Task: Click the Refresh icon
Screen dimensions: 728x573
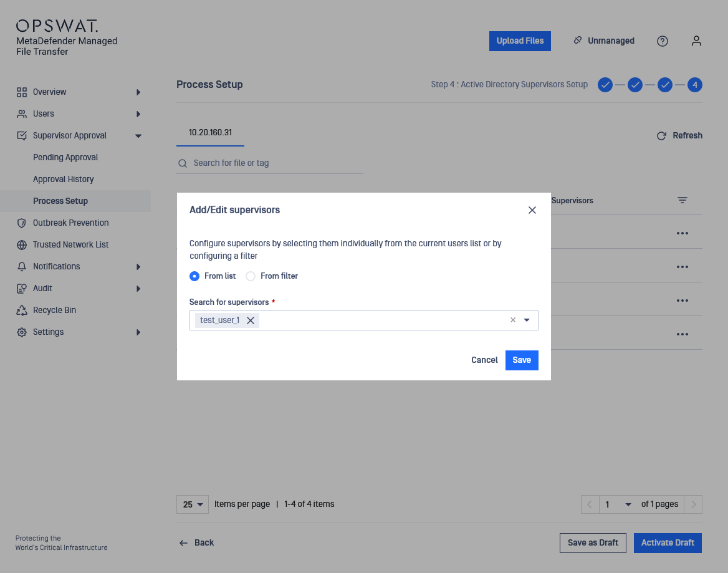Action: coord(662,136)
